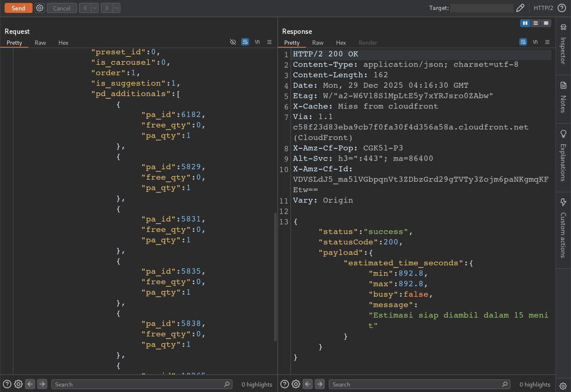This screenshot has height=392, width=571.
Task: Toggle hidden characters eye icon in Request
Action: (233, 42)
